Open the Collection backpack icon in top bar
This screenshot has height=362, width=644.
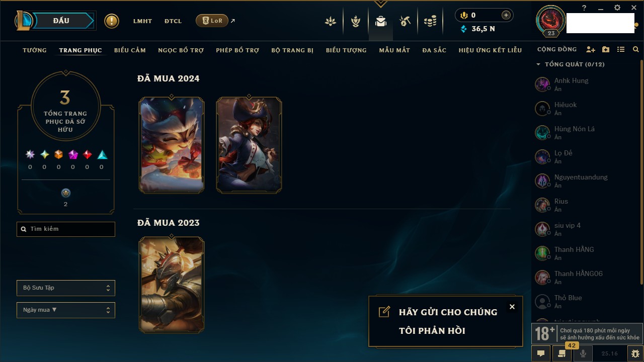(380, 21)
